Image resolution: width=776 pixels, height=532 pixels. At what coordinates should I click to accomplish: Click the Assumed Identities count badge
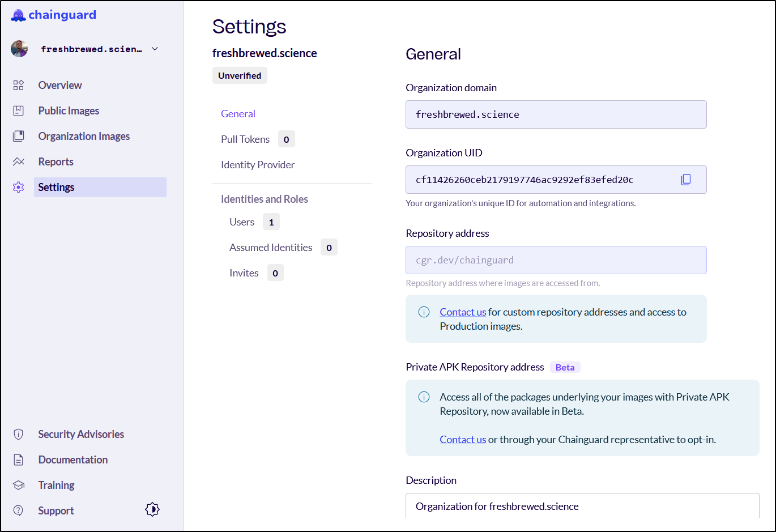click(329, 248)
